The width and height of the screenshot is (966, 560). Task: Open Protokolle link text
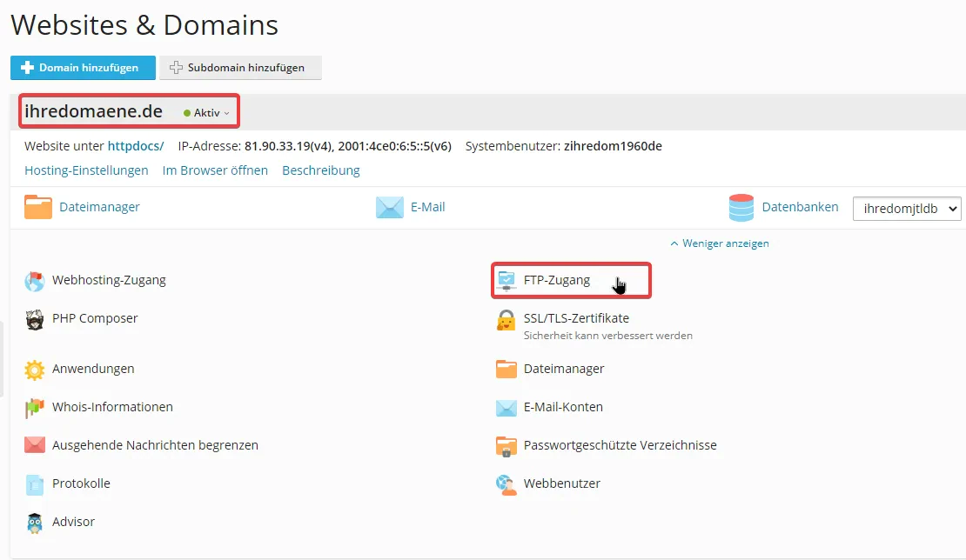pos(81,483)
